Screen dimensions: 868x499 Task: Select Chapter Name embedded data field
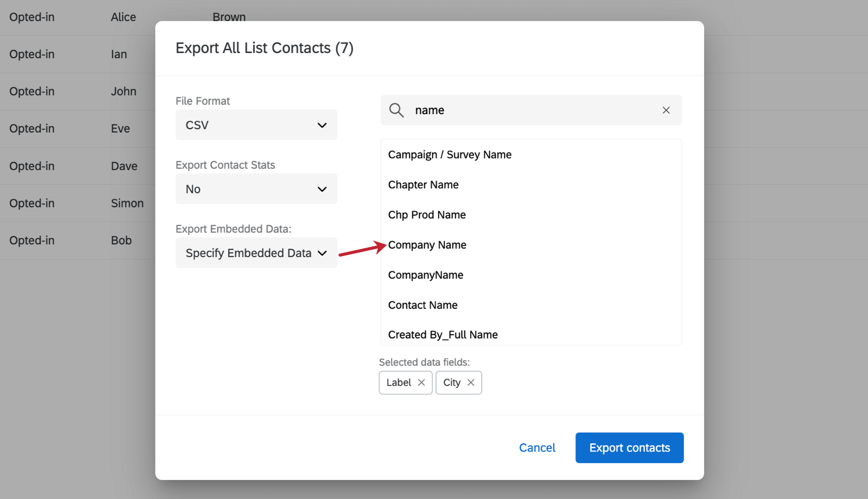(423, 185)
